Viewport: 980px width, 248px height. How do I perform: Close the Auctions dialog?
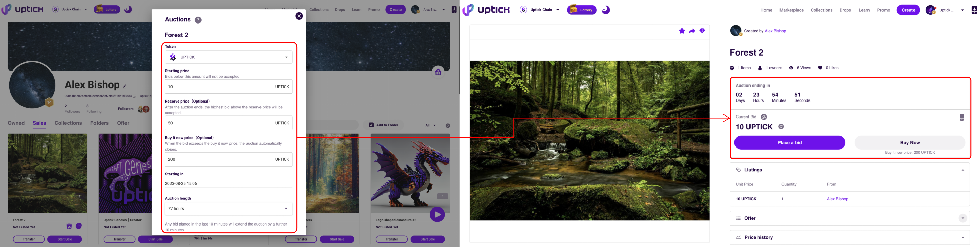coord(299,16)
